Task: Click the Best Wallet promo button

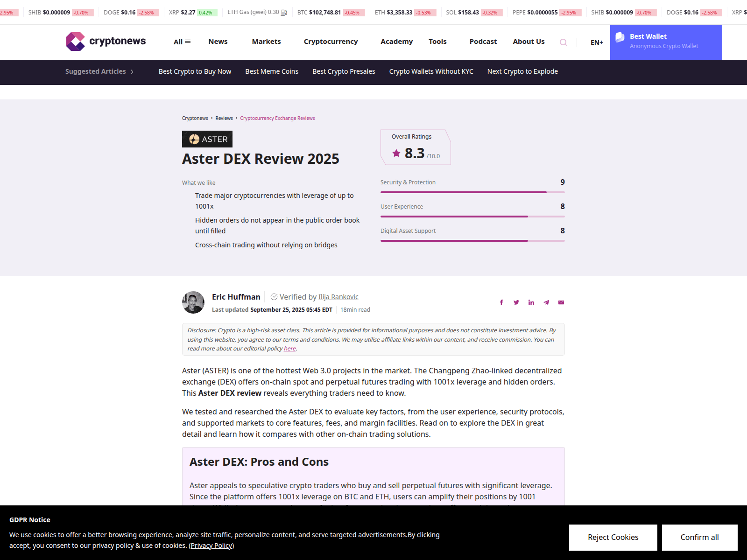Action: point(666,42)
